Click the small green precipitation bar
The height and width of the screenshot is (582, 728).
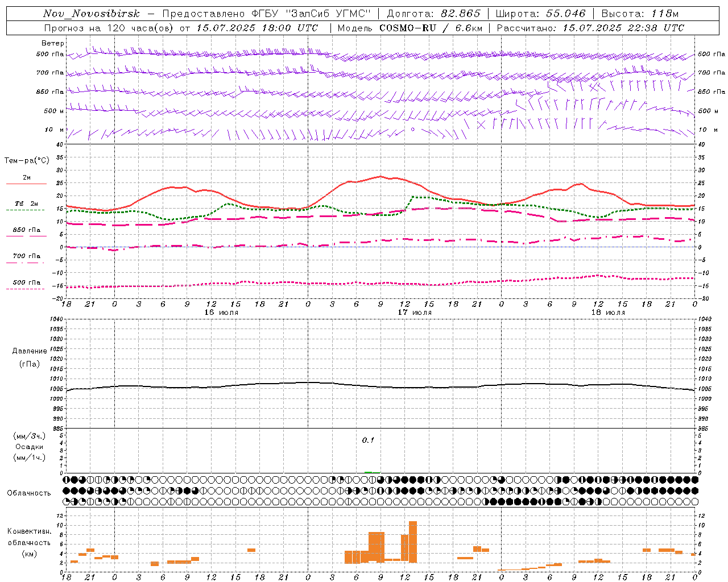tap(368, 472)
